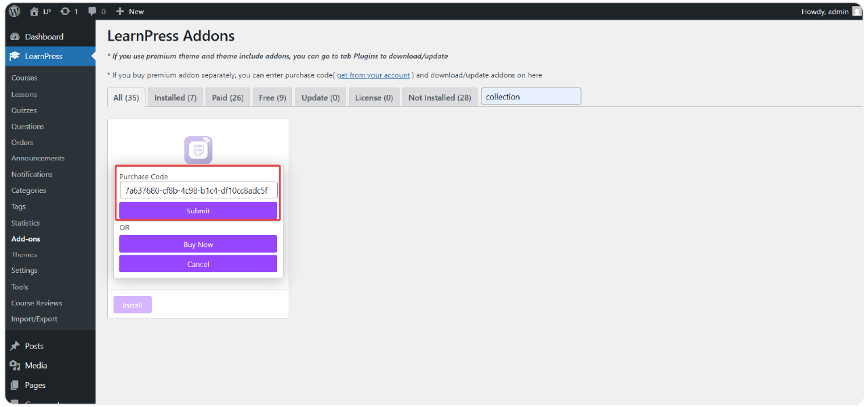Open Announcements in LearnPress submenu
Image resolution: width=868 pixels, height=407 pixels.
point(38,158)
